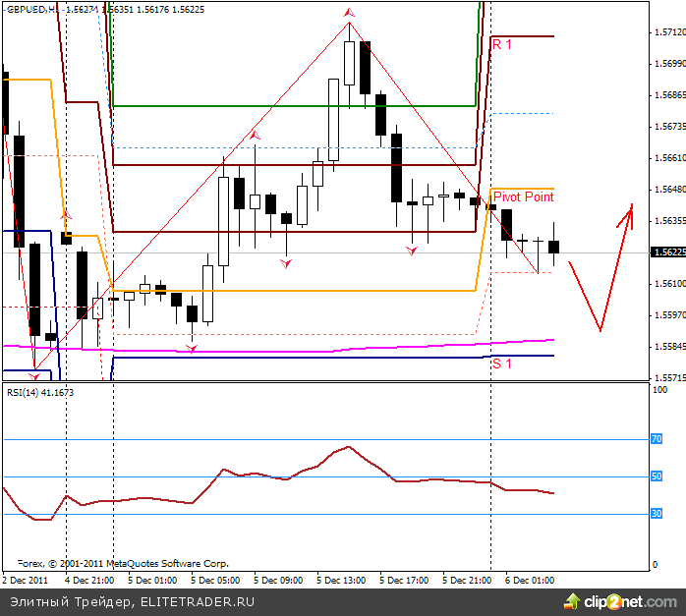Select the Pivot Point label

tap(523, 197)
